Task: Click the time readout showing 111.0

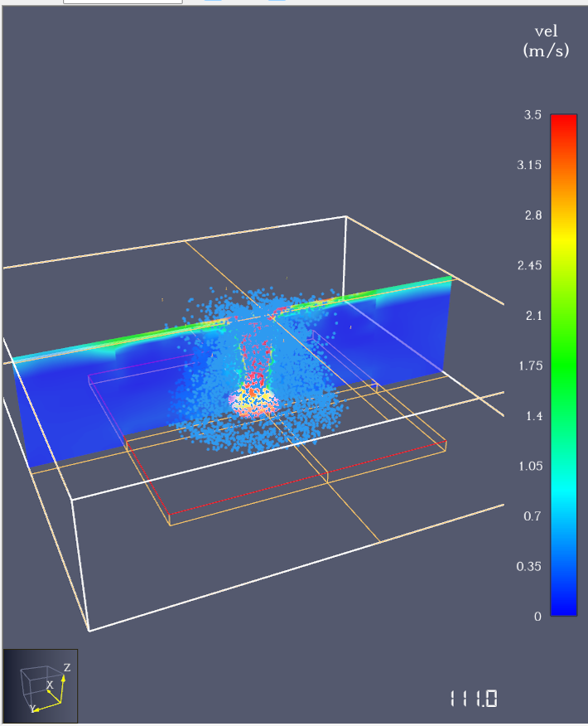Action: click(474, 699)
